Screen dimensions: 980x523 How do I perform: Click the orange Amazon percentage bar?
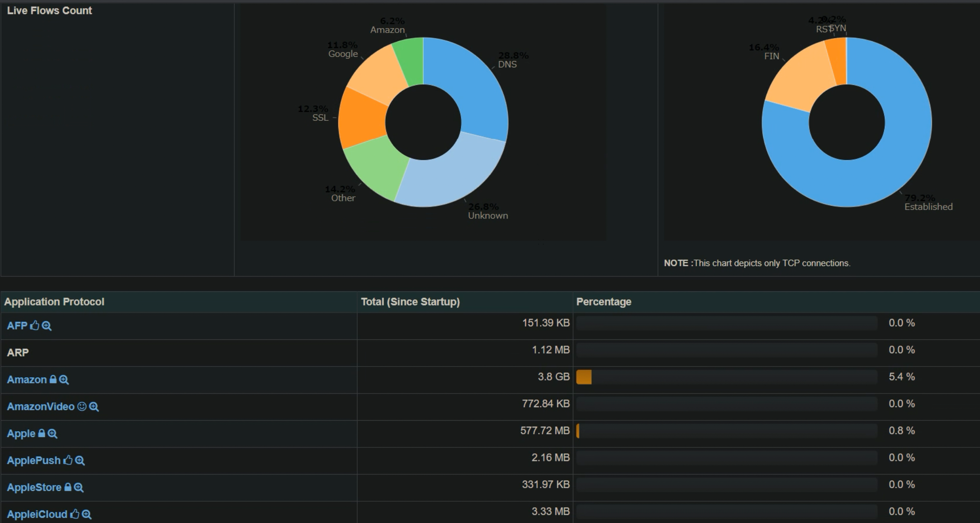584,377
